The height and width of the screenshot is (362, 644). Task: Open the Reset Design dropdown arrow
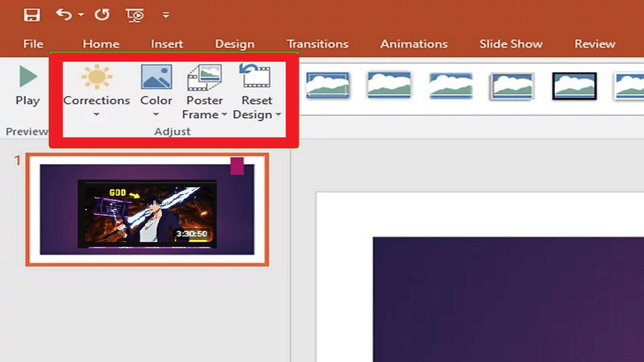coord(278,115)
